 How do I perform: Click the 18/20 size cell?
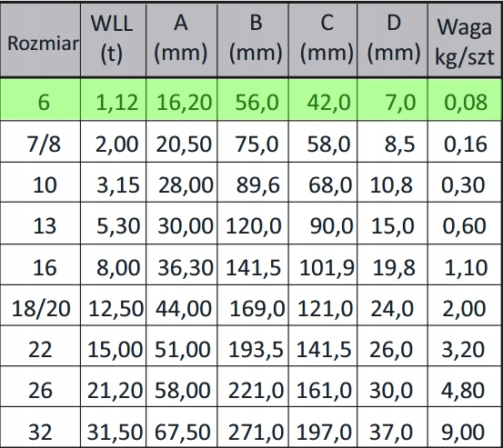40,305
